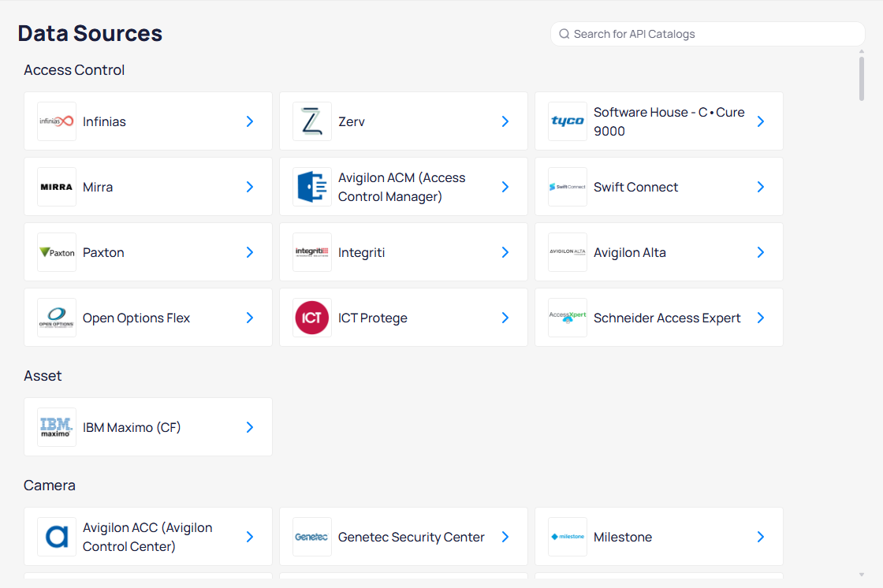Click the Genetec logo icon
This screenshot has height=588, width=883.
312,537
